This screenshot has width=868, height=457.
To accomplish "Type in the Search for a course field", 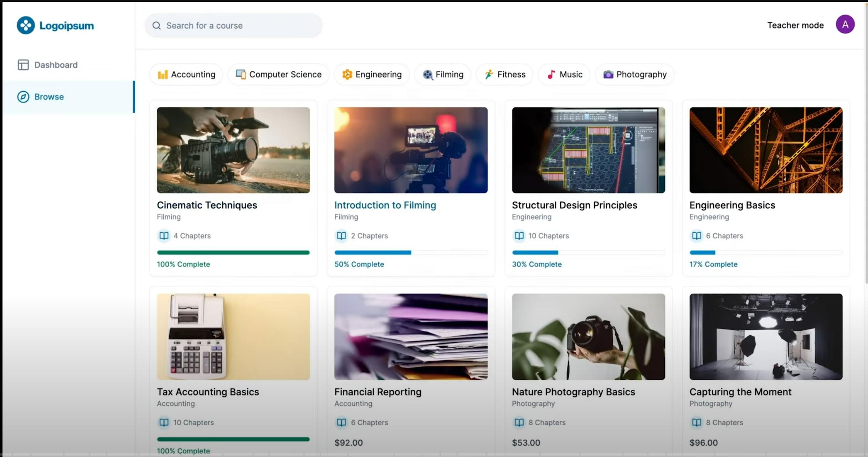I will pos(239,26).
